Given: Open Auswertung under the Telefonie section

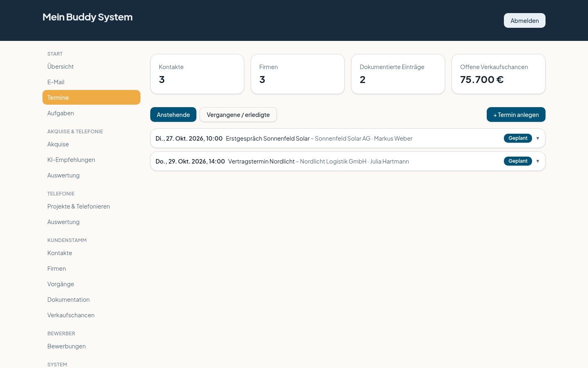Looking at the screenshot, I should [x=91, y=222].
